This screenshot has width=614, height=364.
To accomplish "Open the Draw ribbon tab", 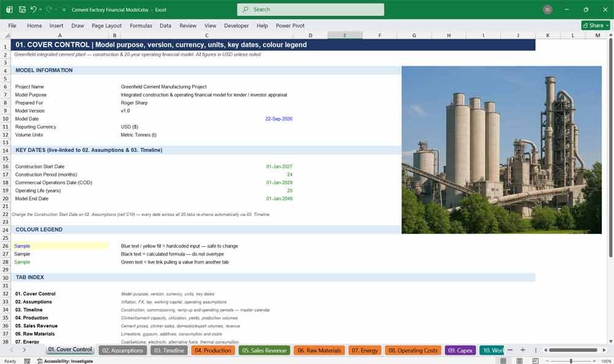I will click(x=77, y=25).
